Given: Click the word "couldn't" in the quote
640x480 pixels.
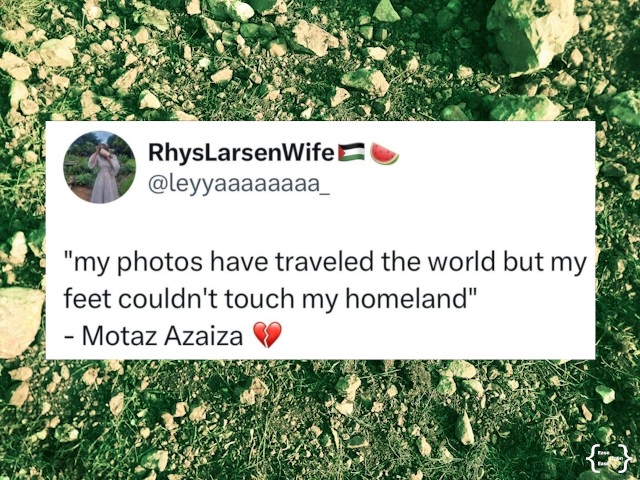Looking at the screenshot, I should (169, 298).
